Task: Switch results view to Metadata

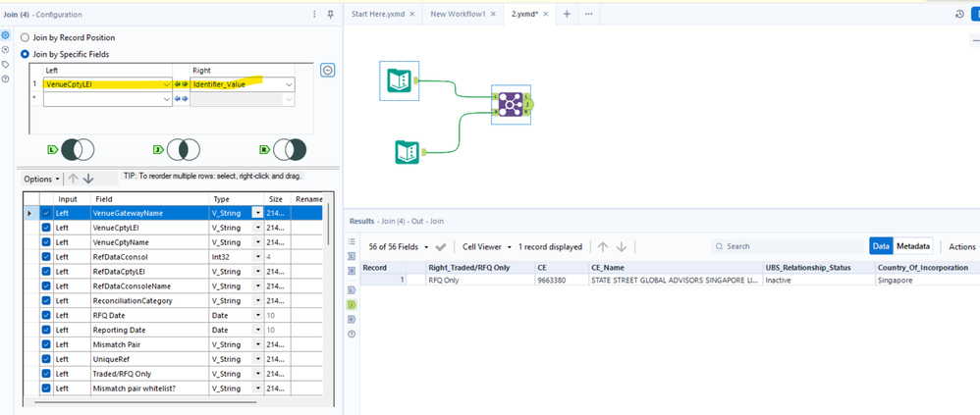Action: (x=914, y=246)
